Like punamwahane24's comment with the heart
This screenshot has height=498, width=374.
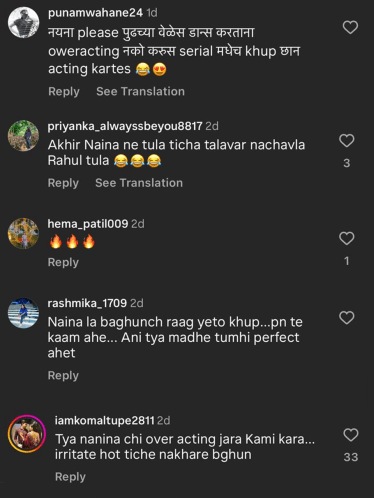pos(350,27)
